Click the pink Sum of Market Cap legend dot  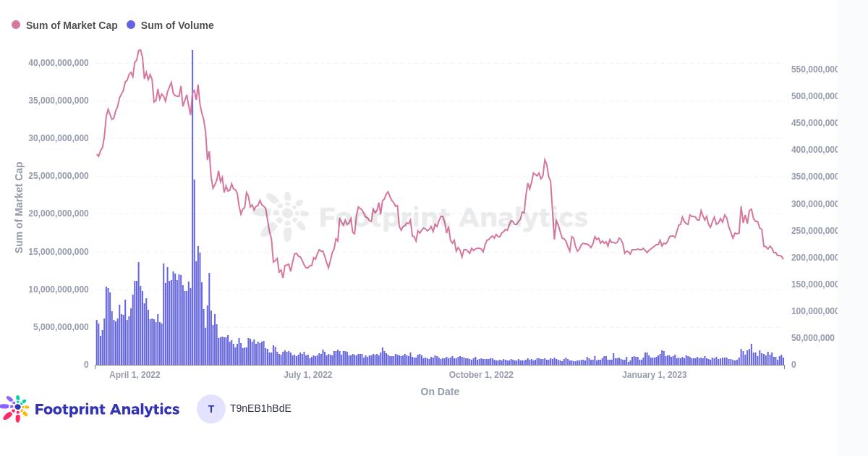point(16,25)
